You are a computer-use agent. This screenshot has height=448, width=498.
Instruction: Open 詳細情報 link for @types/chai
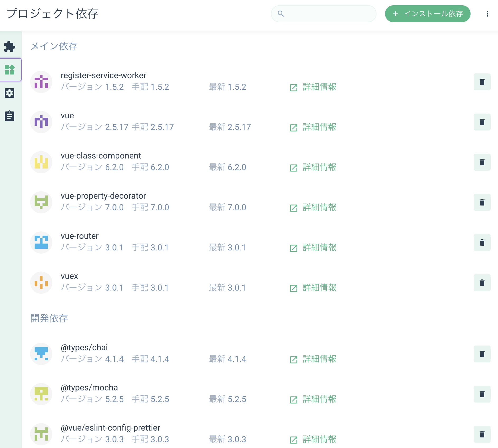click(313, 359)
